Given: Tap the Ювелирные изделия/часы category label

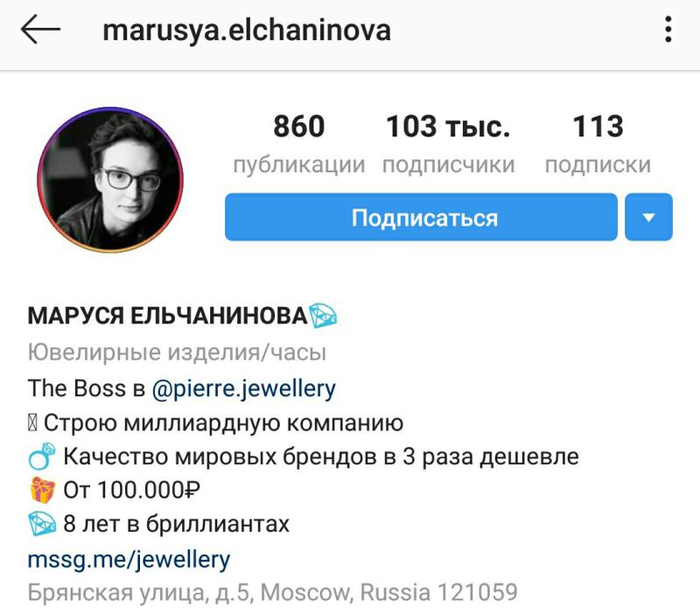Looking at the screenshot, I should [177, 352].
